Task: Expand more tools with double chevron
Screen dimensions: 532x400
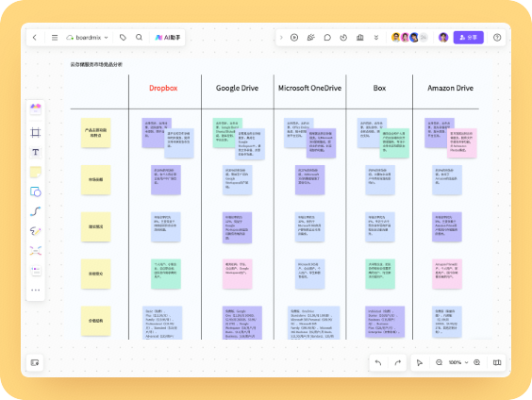Action: tap(376, 38)
